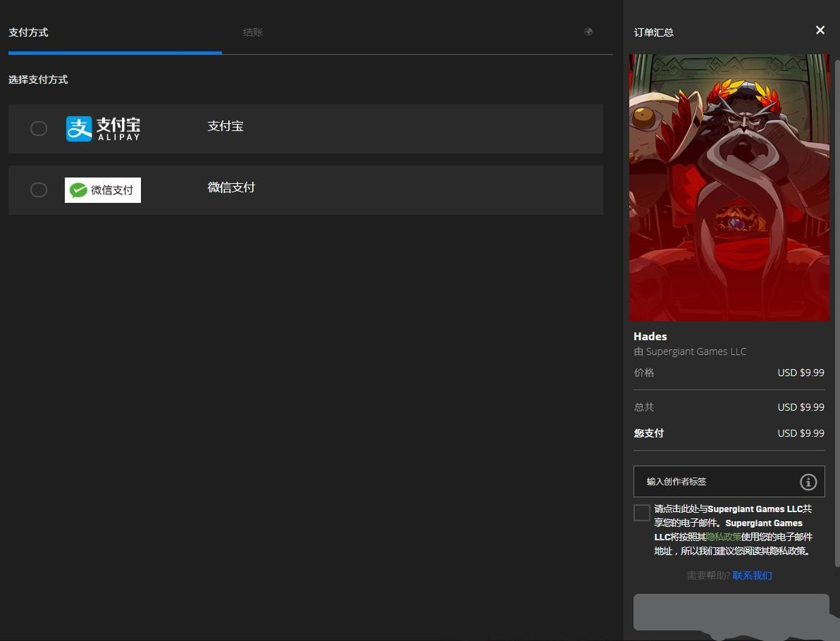Click the 支付宝 text label in row
Image resolution: width=840 pixels, height=641 pixels.
pyautogui.click(x=226, y=127)
